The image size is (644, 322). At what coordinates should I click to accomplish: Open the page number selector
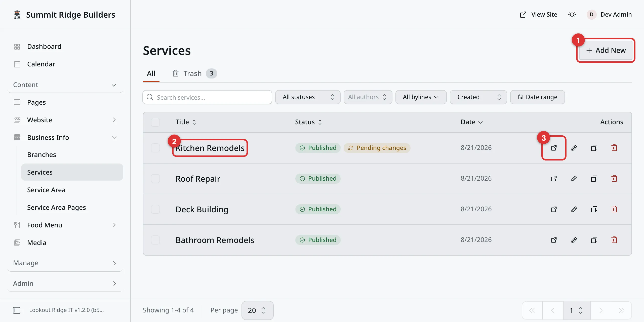577,310
